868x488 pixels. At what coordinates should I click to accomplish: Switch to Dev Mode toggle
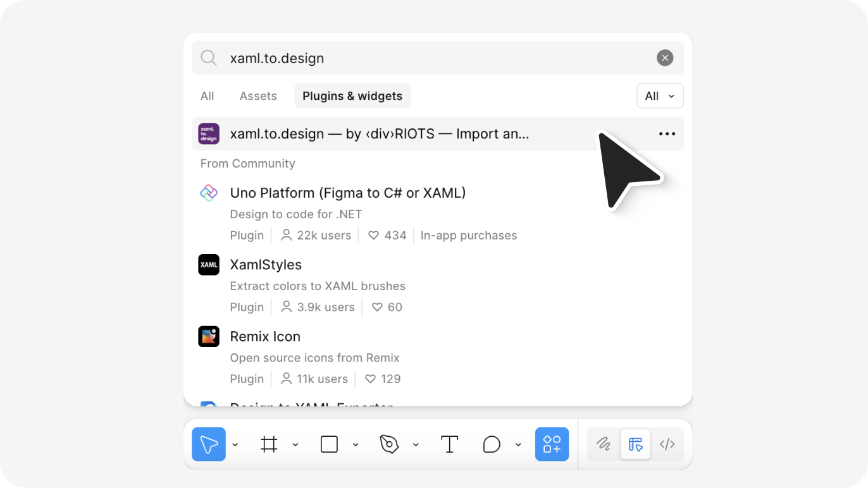point(667,444)
